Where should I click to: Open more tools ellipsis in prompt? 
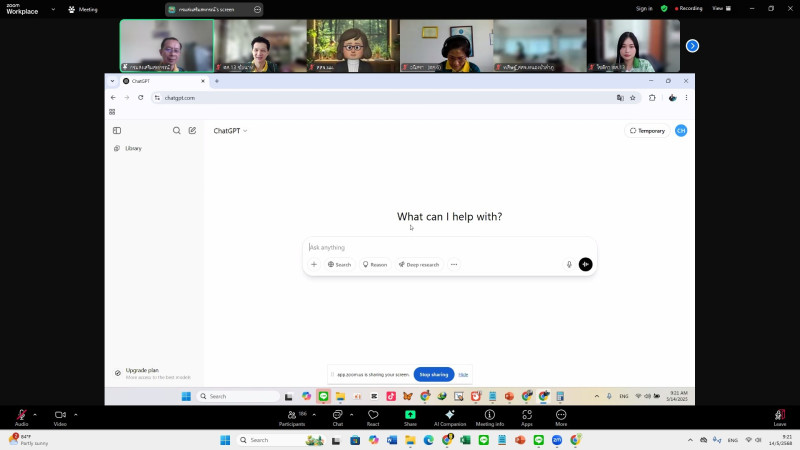click(454, 264)
